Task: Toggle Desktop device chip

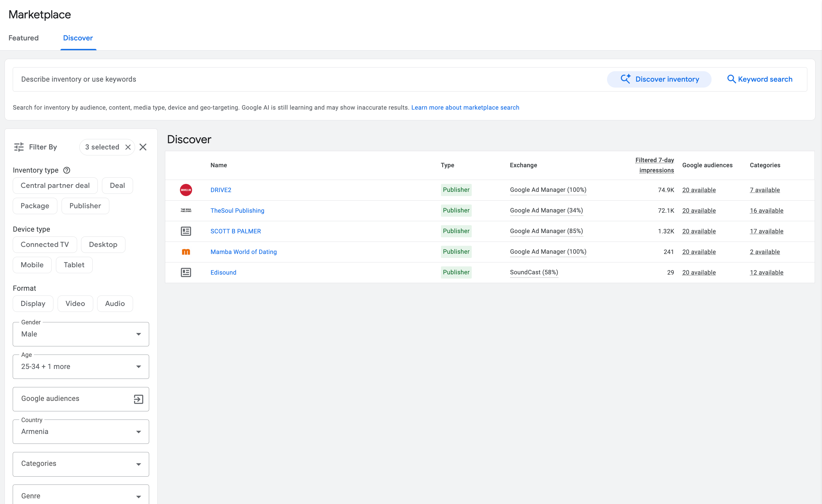Action: [x=103, y=244]
